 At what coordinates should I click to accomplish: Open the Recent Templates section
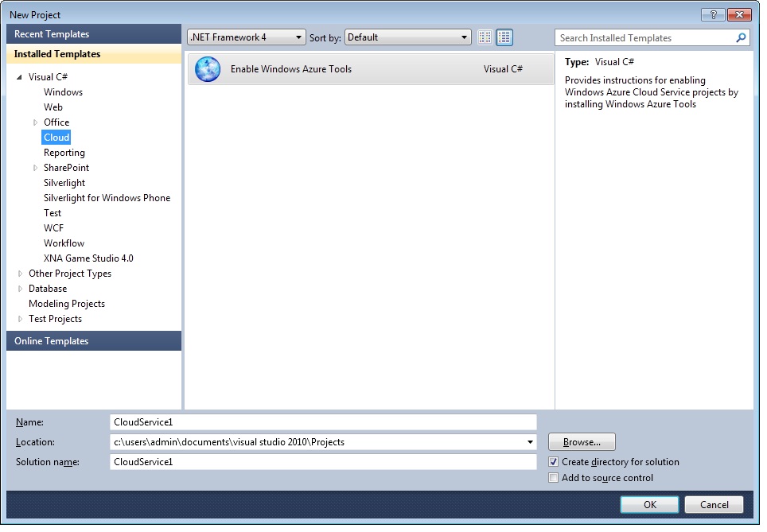pyautogui.click(x=94, y=34)
